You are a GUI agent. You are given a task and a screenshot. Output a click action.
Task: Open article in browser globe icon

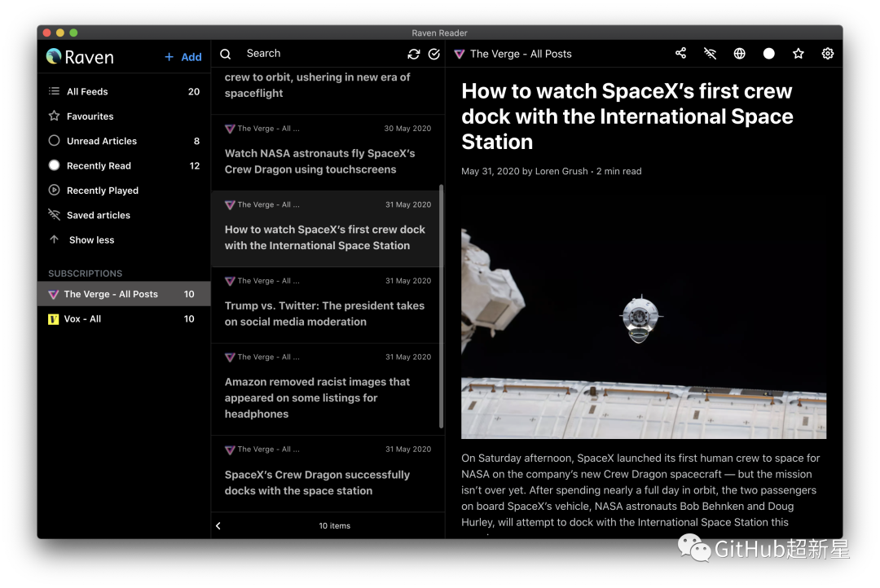coord(740,53)
